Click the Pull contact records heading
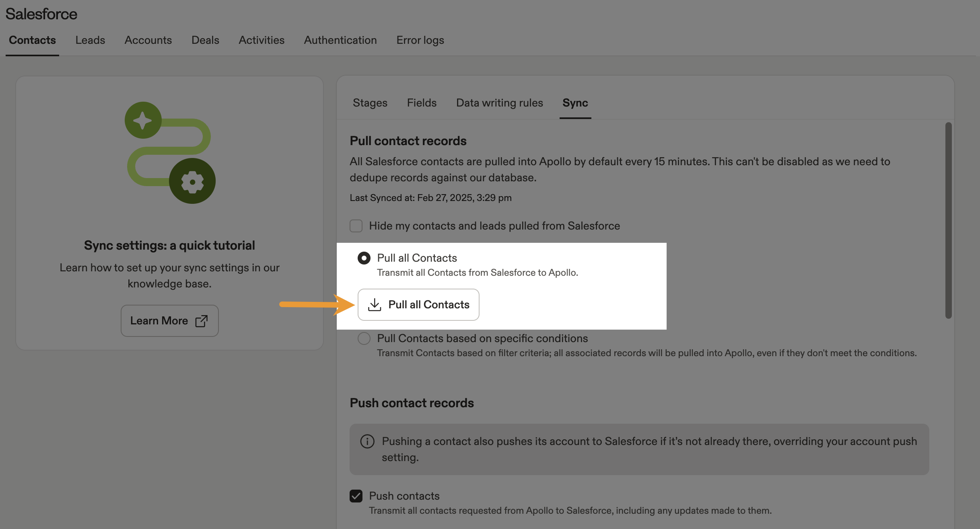The image size is (980, 529). [x=408, y=141]
